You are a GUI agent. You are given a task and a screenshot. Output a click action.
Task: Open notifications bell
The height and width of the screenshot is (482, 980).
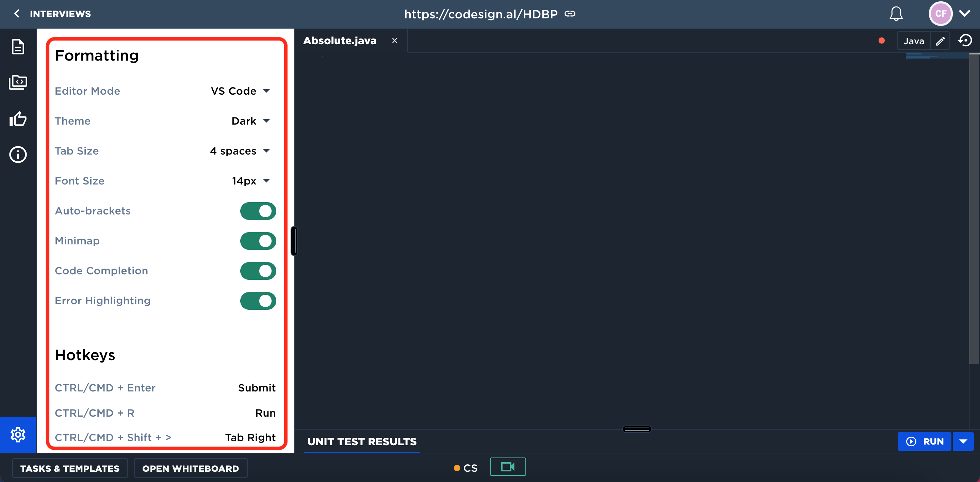tap(896, 14)
